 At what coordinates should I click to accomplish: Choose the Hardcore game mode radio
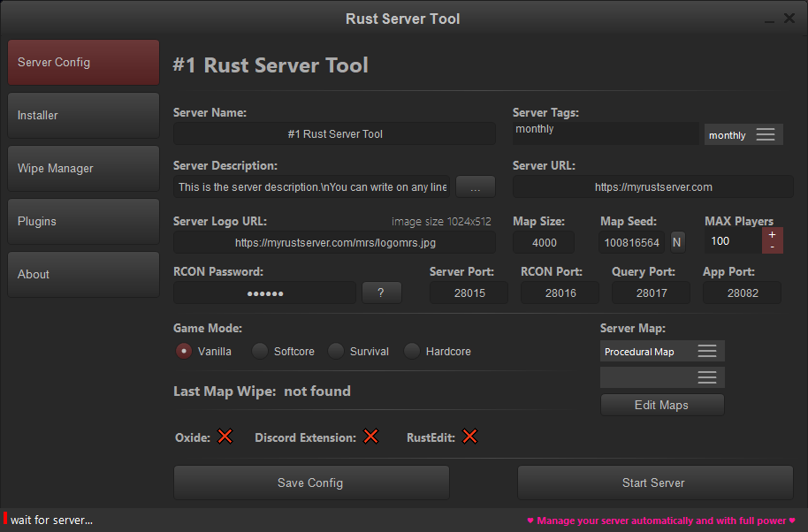point(412,352)
